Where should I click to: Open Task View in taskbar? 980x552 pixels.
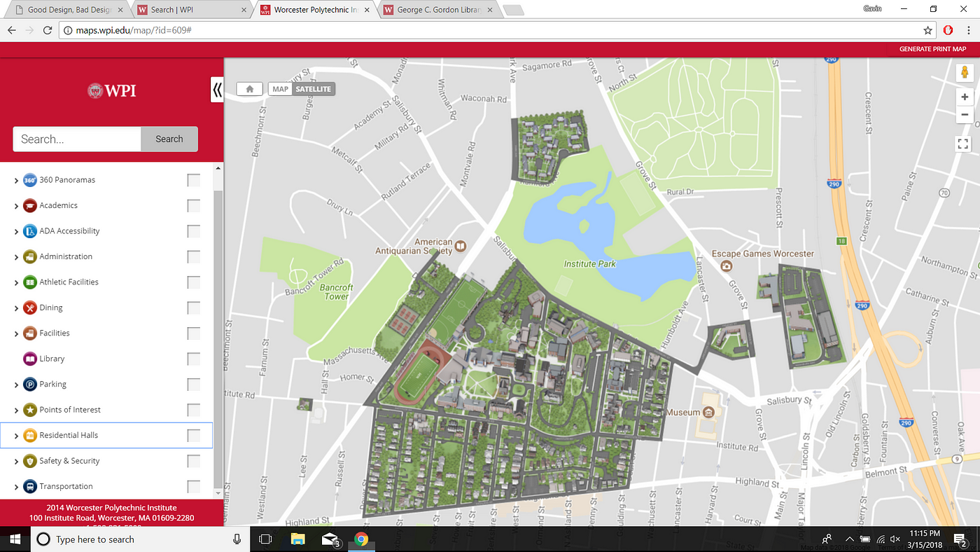[x=265, y=539]
